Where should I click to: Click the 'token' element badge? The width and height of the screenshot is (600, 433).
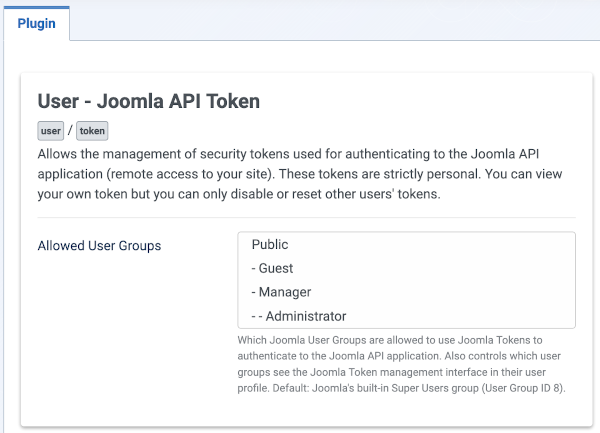[92, 131]
